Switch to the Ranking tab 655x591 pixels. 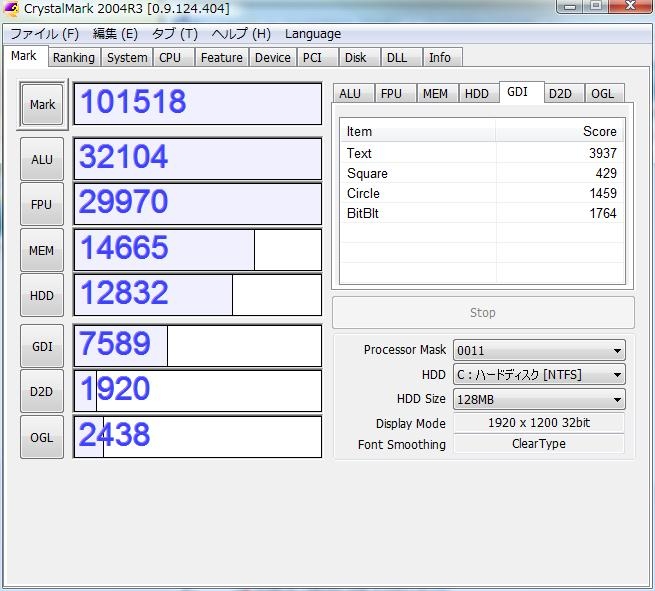pos(74,58)
